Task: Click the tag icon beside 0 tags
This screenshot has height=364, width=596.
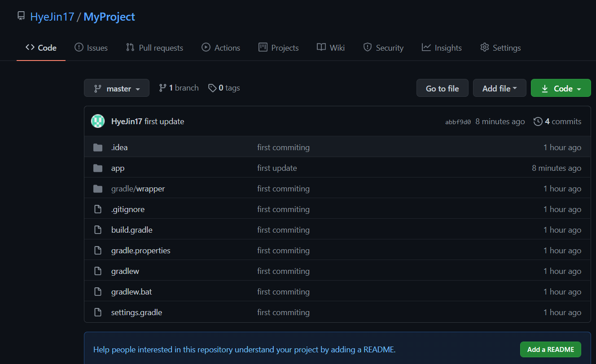Action: 212,88
